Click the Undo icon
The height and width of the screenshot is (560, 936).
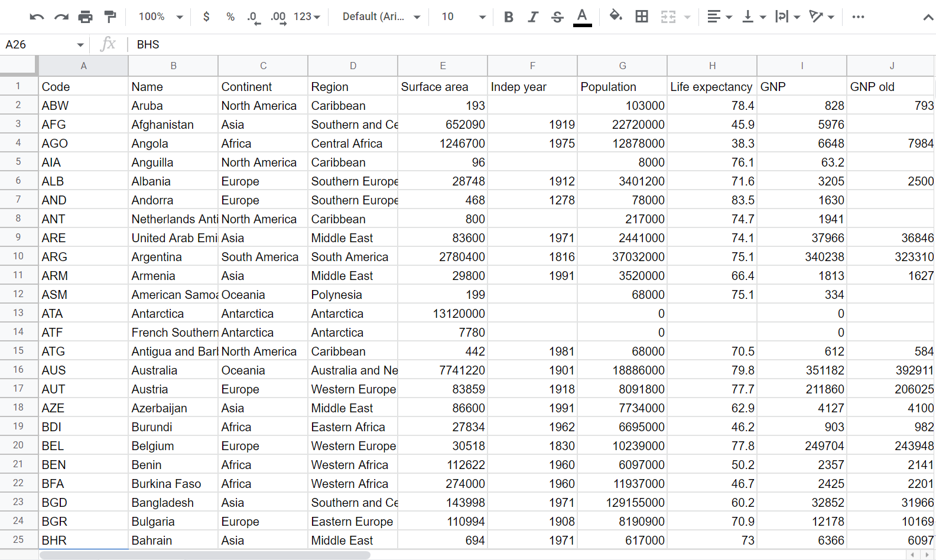pyautogui.click(x=37, y=17)
